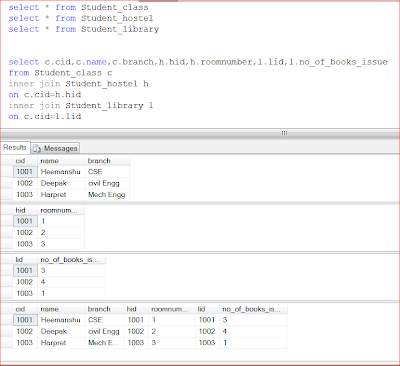Viewport: 400px width, 366px height.
Task: Select lid 1001 cell in two-column library grid
Action: pyautogui.click(x=25, y=271)
